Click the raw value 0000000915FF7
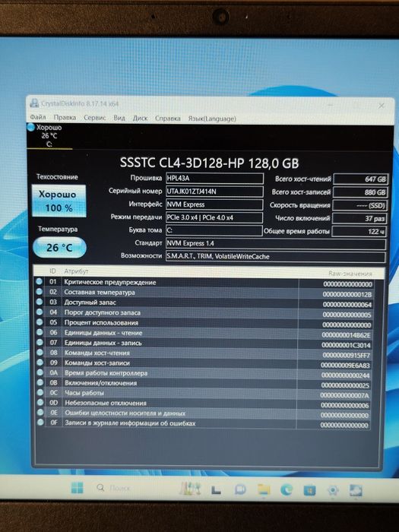Screen dimensions: 399x532 tap(346, 355)
